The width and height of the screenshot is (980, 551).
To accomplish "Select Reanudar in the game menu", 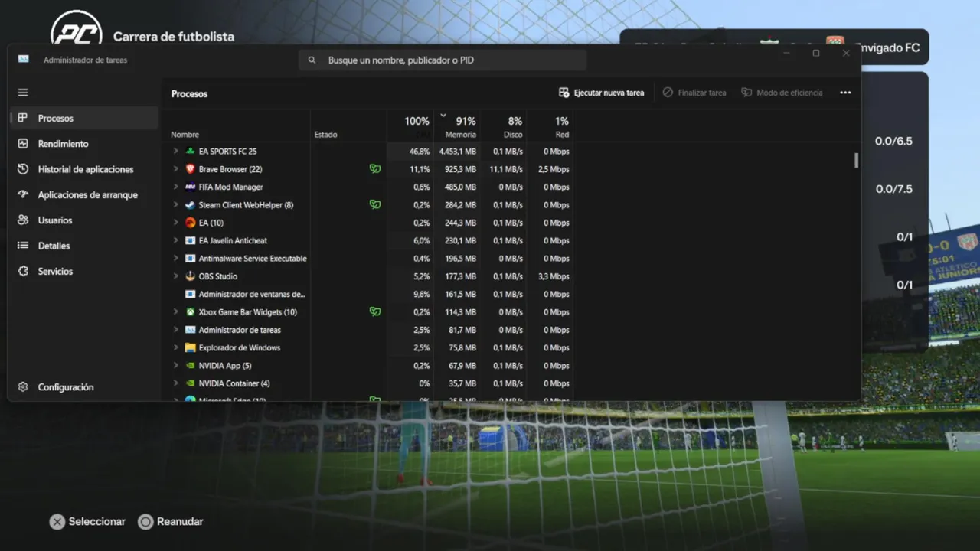I will click(171, 522).
